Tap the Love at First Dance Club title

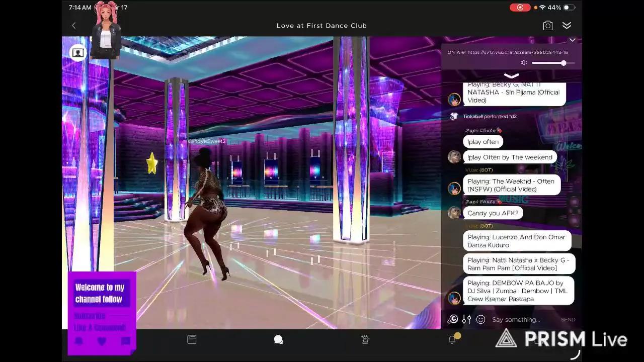tap(321, 26)
